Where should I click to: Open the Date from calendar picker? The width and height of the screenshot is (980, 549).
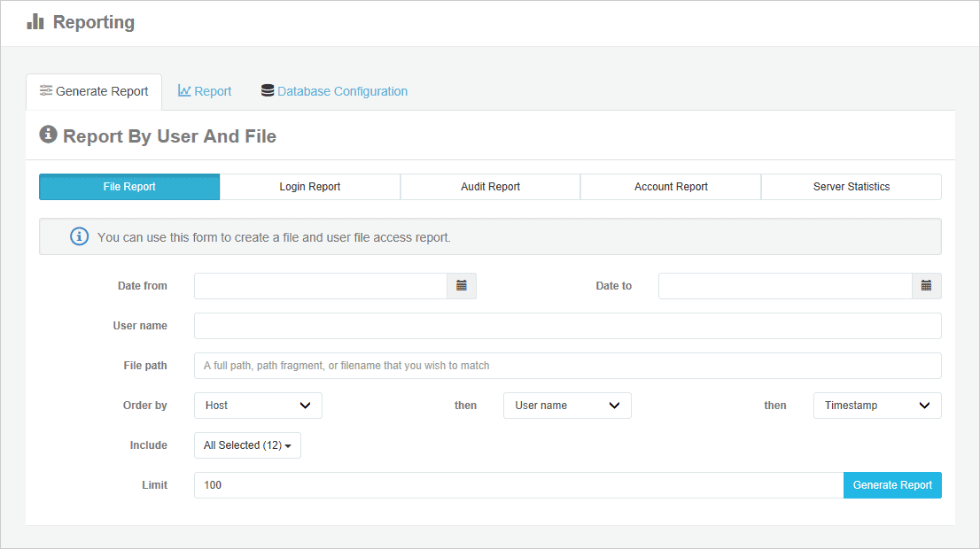pos(461,285)
